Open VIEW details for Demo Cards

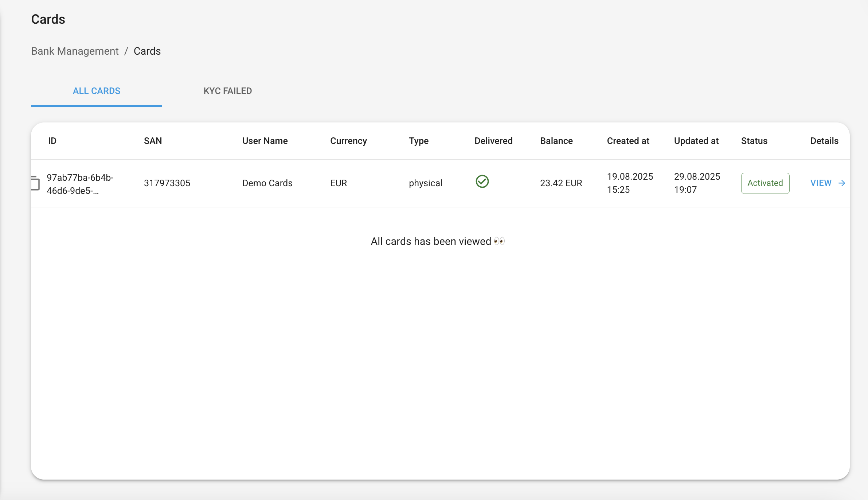click(821, 183)
